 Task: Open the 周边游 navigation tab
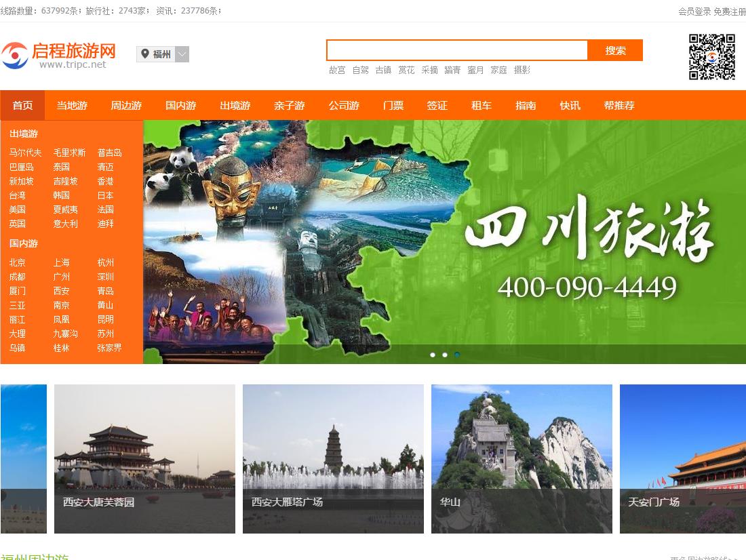click(126, 105)
